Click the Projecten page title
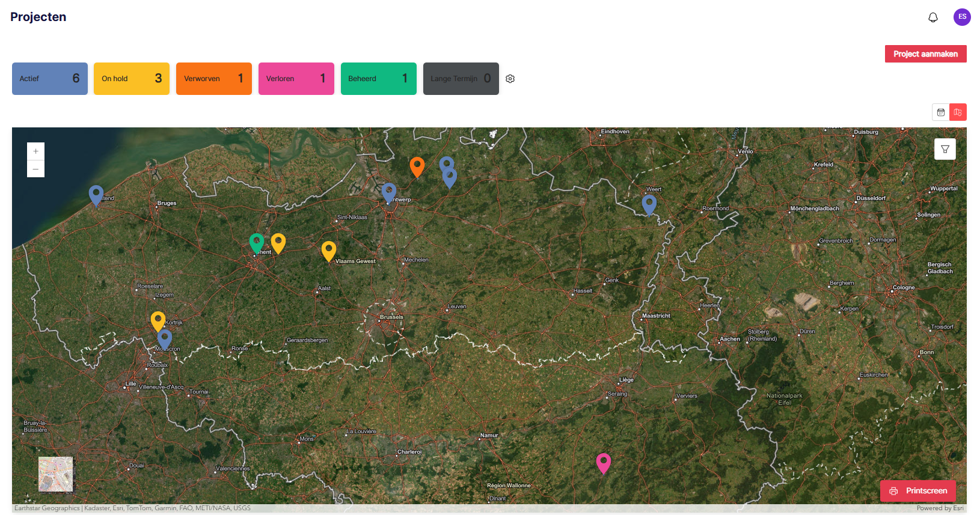 coord(38,17)
